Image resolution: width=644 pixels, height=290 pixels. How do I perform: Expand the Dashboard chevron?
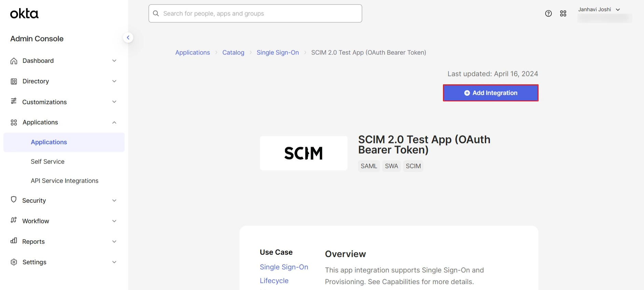(x=114, y=61)
